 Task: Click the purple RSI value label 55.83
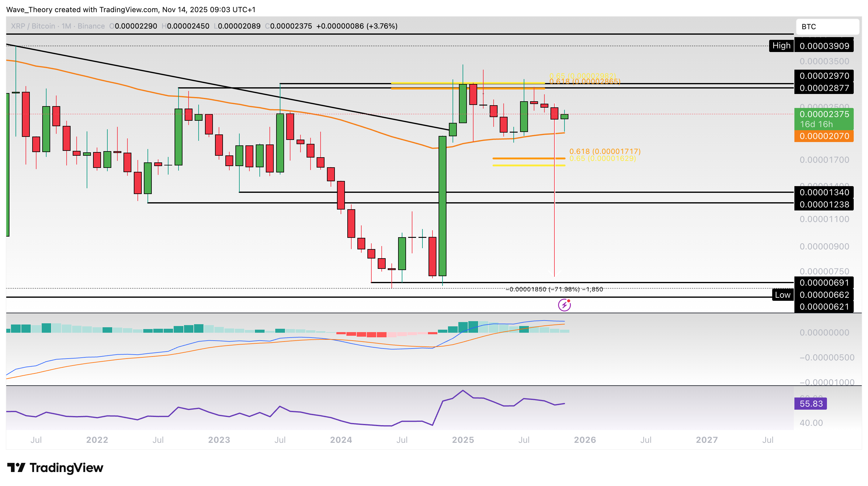coord(811,403)
